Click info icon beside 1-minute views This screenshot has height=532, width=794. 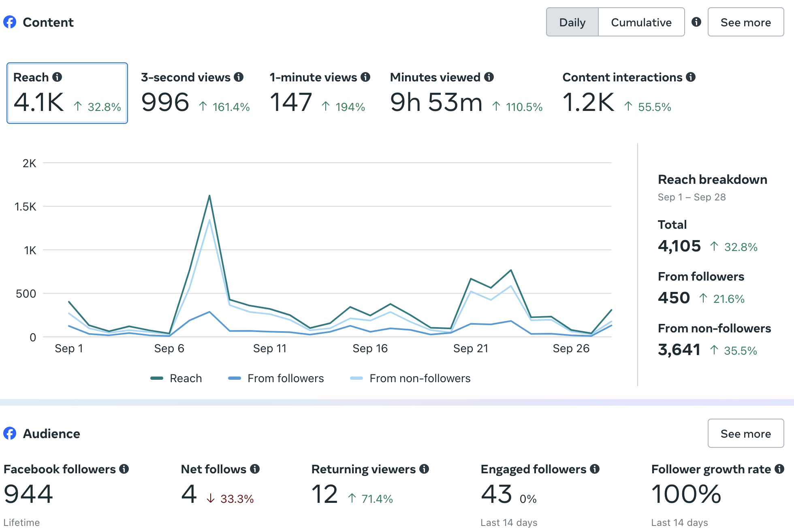pos(365,77)
